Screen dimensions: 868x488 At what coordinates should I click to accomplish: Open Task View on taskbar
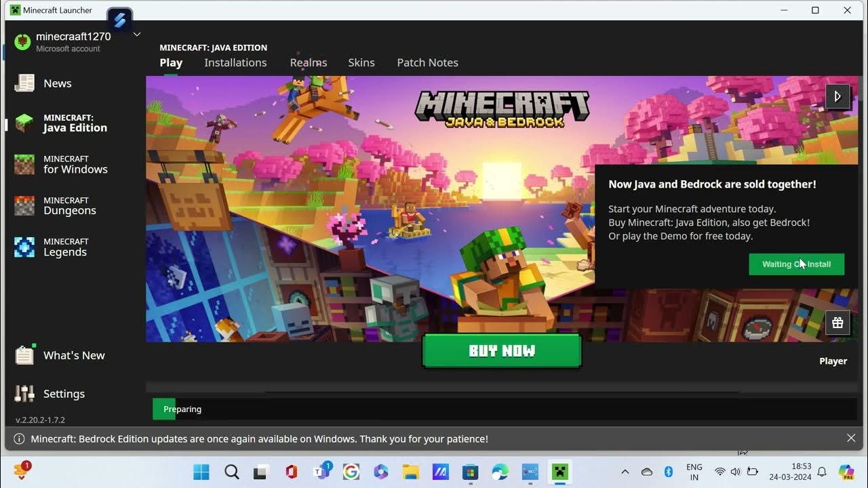(x=261, y=472)
